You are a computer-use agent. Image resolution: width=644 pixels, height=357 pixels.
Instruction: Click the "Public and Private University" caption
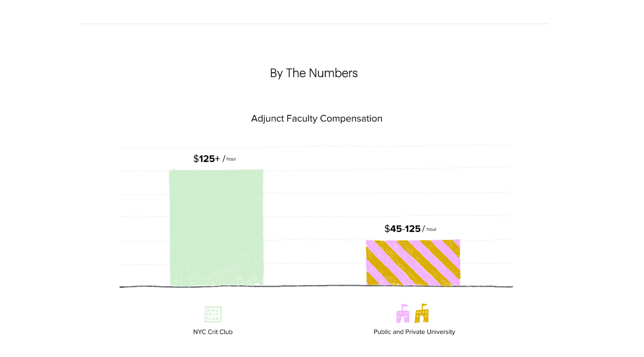(414, 332)
